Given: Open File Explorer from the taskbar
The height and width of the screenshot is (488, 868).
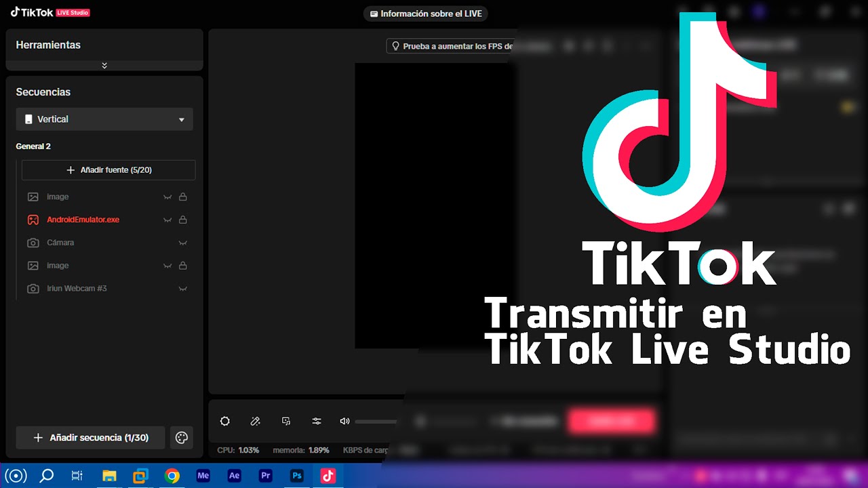Looking at the screenshot, I should (109, 476).
